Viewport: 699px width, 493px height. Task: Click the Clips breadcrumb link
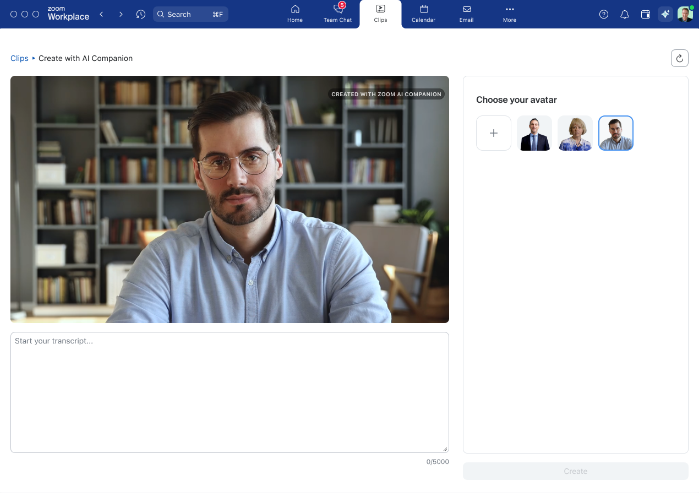tap(19, 58)
